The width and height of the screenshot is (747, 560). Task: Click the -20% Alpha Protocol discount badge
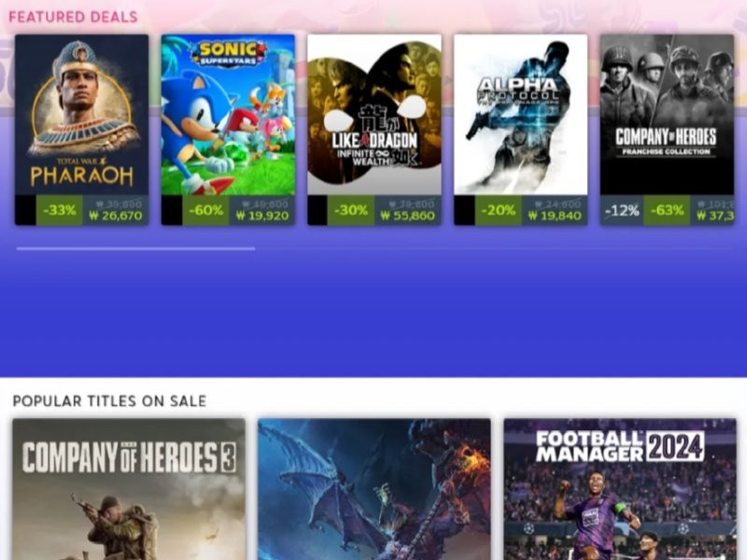pos(499,210)
